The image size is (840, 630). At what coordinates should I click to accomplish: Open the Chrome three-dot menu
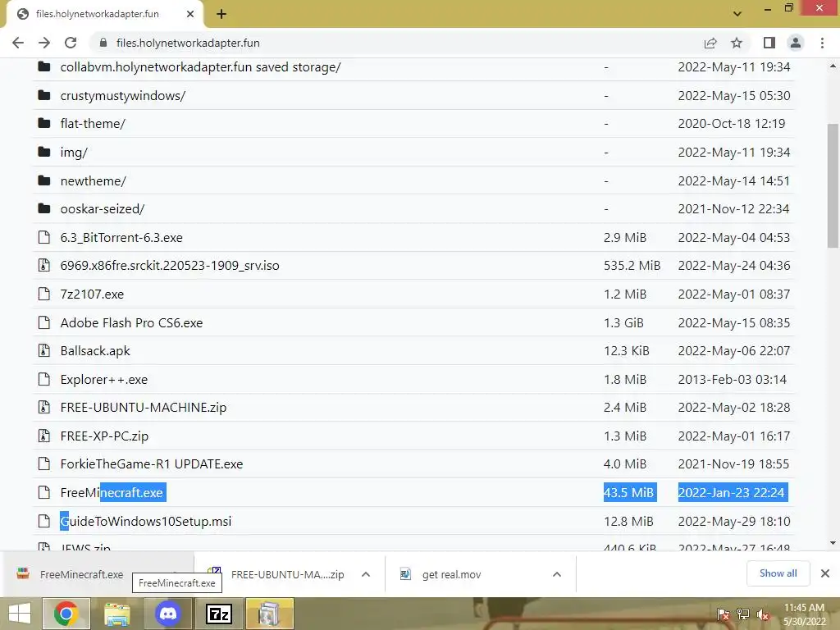[822, 43]
